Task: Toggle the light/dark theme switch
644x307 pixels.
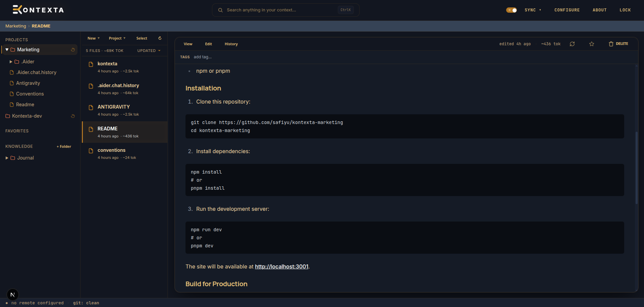Action: pos(512,10)
